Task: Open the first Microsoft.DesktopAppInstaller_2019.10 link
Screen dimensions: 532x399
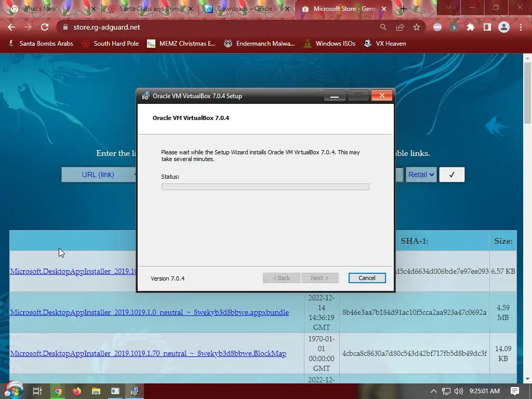Action: pyautogui.click(x=73, y=271)
